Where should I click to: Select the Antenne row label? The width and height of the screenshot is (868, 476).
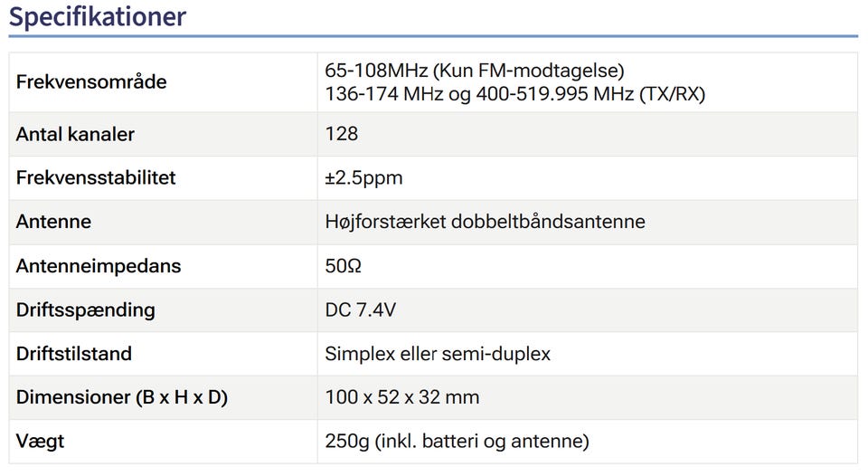(x=53, y=222)
